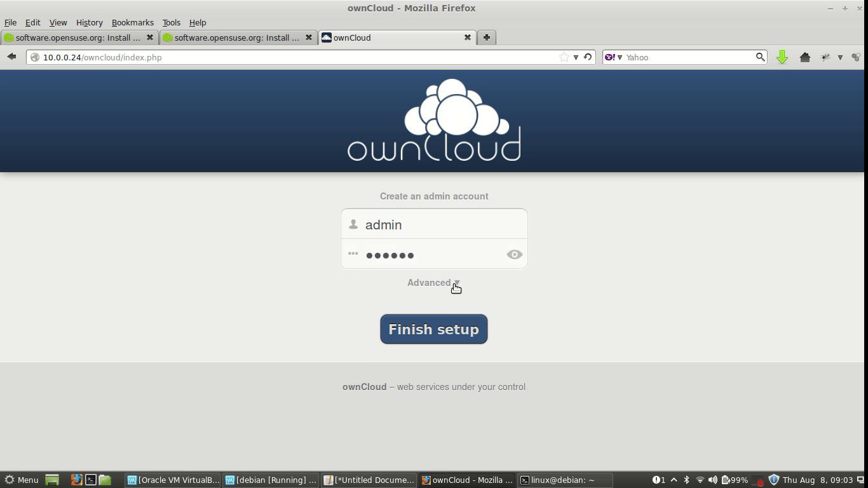The width and height of the screenshot is (868, 488).
Task: Open the ownCloud footer link
Action: click(364, 386)
